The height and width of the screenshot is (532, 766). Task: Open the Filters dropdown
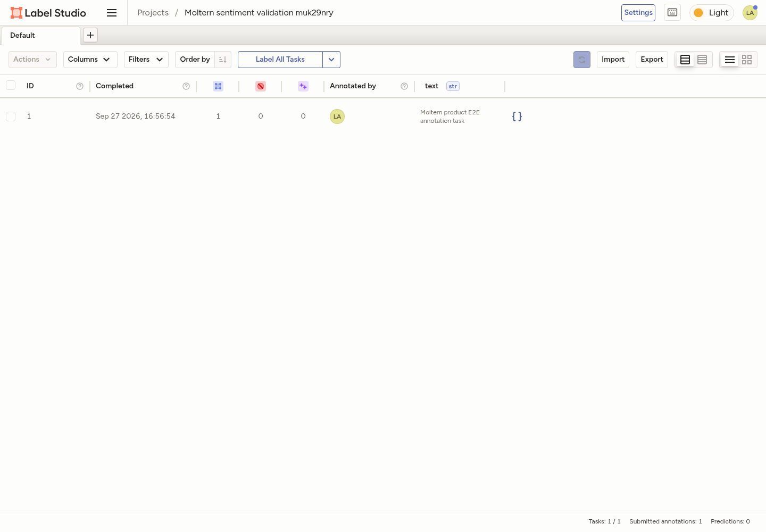146,60
